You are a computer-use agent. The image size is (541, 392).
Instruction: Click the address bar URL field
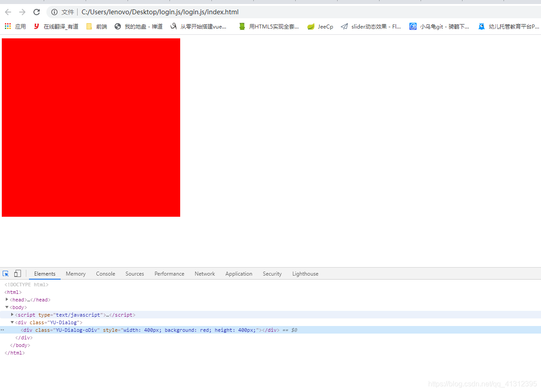coord(294,12)
